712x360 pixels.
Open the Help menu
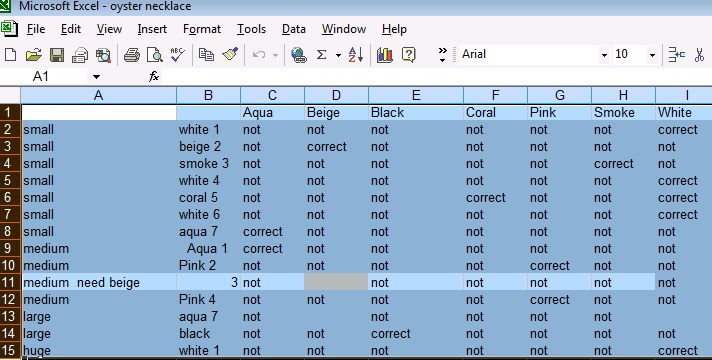tap(394, 29)
